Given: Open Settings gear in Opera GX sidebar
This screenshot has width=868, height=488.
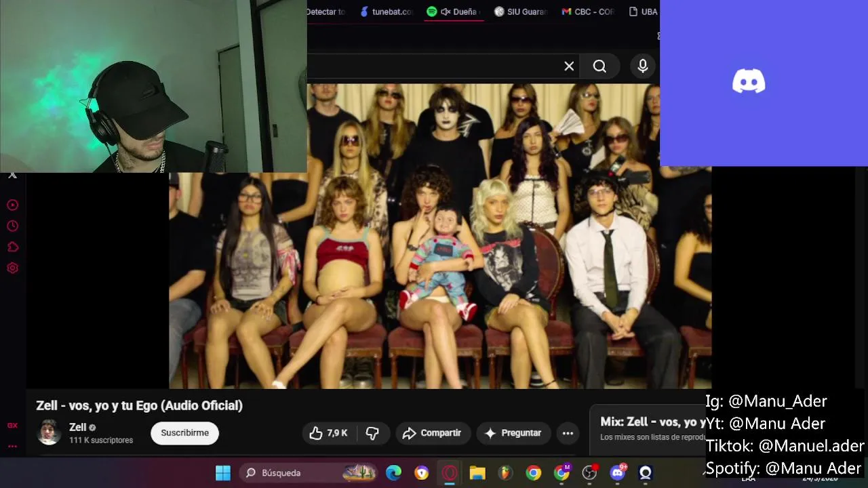Looking at the screenshot, I should 12,268.
